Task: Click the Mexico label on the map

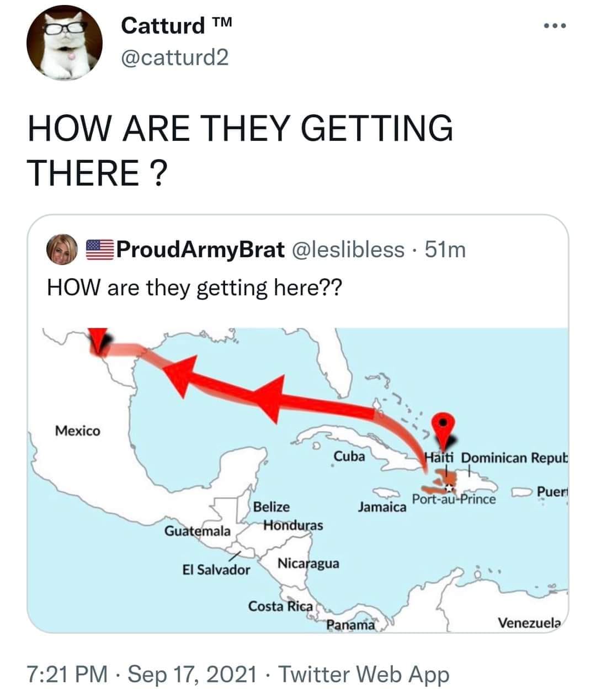Action: 78,431
